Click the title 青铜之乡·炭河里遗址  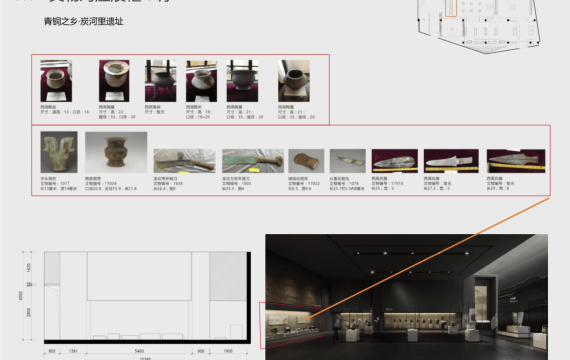(84, 21)
